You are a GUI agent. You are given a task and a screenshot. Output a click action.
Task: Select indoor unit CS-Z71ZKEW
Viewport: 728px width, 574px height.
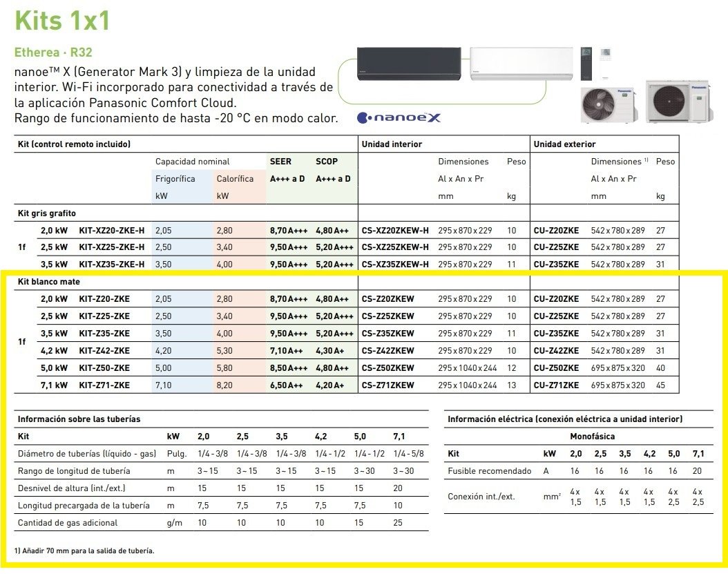pyautogui.click(x=387, y=385)
